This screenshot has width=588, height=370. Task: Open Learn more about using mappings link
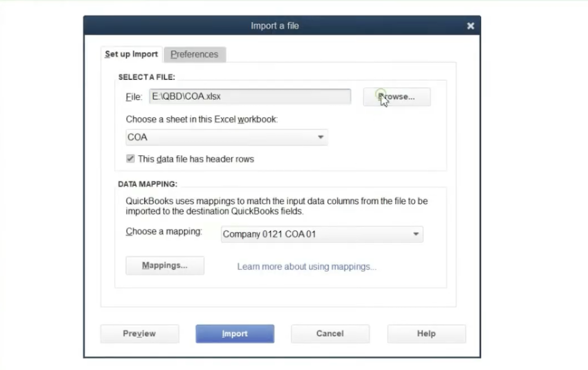pyautogui.click(x=307, y=266)
